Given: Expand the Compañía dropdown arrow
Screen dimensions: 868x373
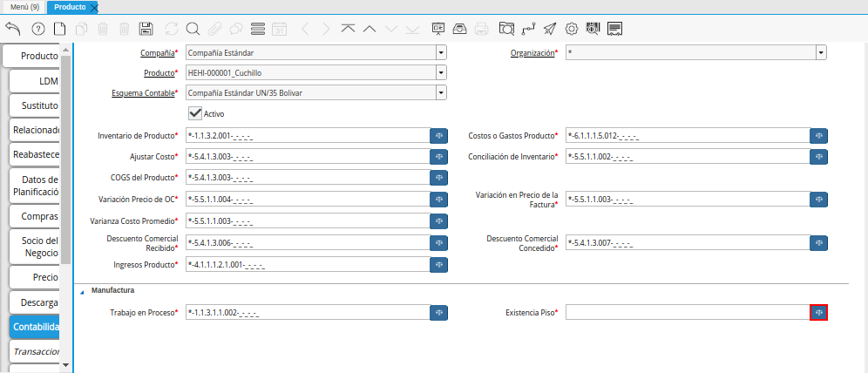Looking at the screenshot, I should [441, 53].
